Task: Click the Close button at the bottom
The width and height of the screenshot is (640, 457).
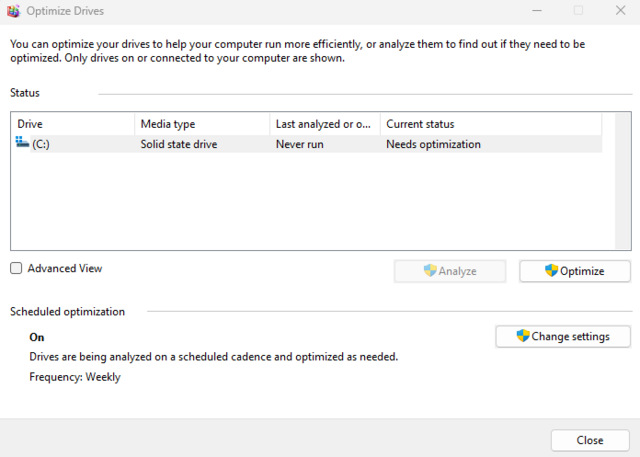Action: coord(590,440)
